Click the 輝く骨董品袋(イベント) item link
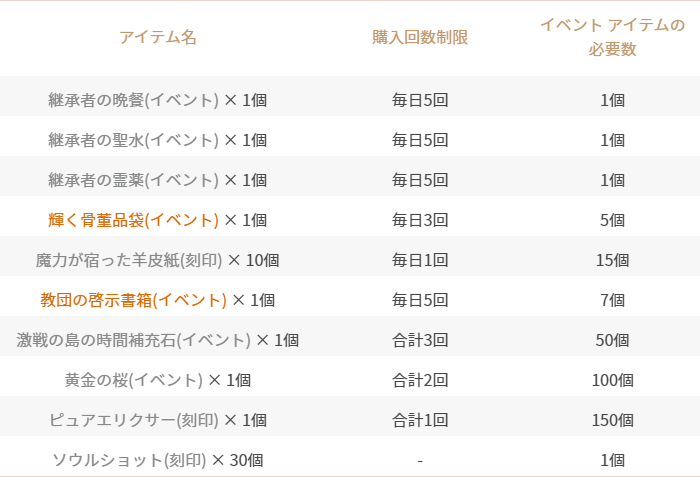The width and height of the screenshot is (700, 477). point(133,220)
